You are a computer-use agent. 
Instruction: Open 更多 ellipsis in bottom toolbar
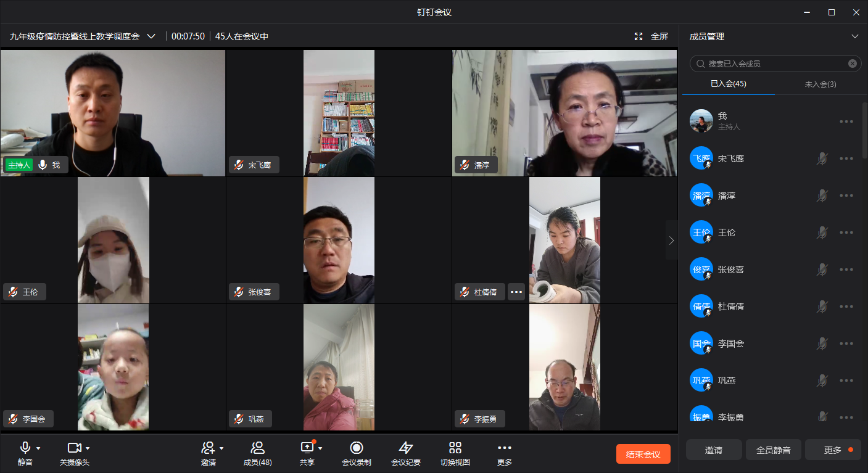tap(504, 448)
